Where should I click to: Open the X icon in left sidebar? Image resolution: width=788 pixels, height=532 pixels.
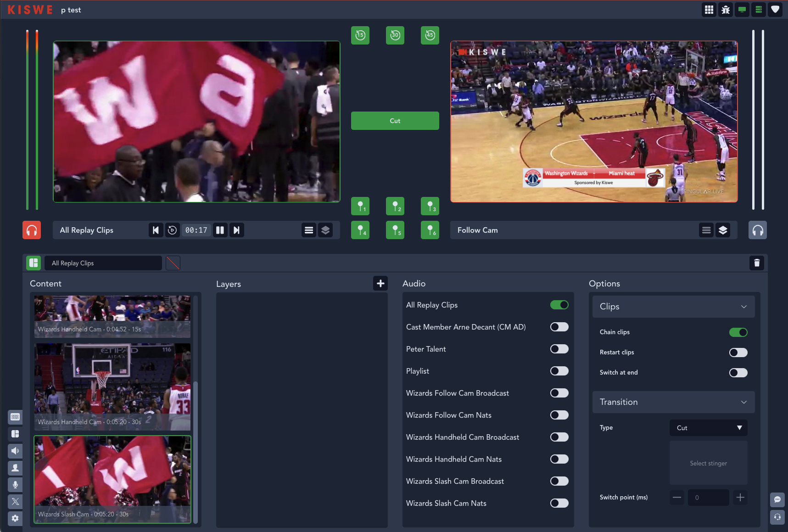tap(15, 502)
